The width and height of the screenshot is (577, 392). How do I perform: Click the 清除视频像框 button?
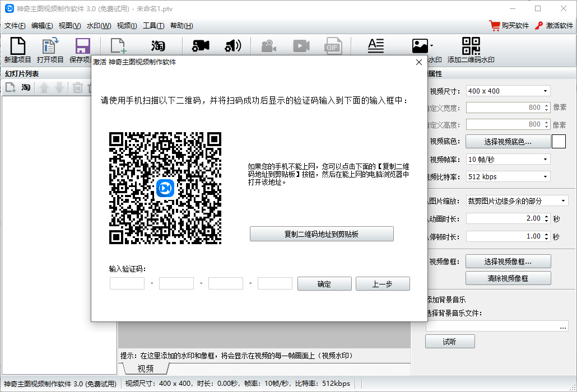coord(508,278)
